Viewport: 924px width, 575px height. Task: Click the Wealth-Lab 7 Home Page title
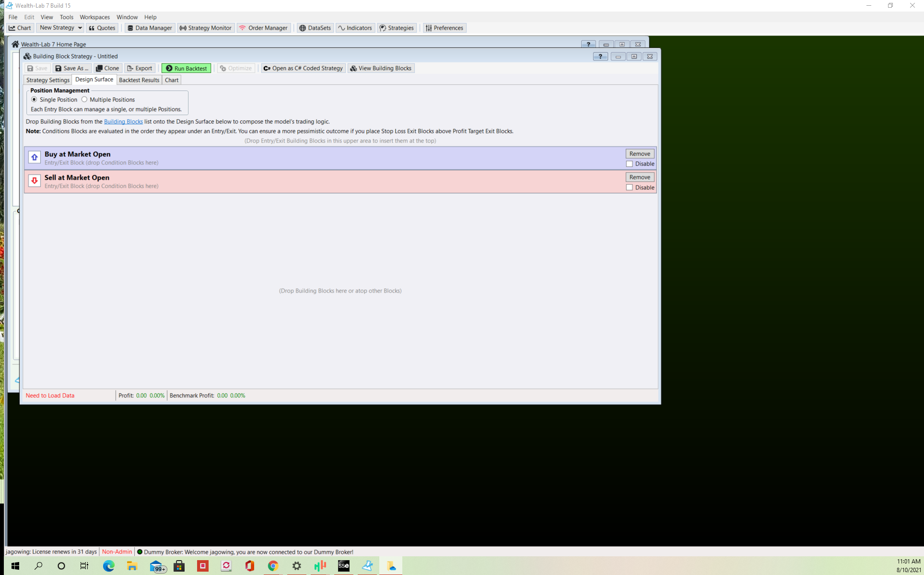point(53,44)
